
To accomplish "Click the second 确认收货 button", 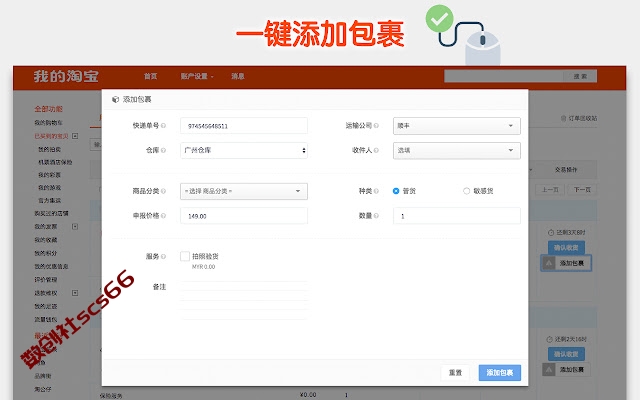I will pos(566,354).
